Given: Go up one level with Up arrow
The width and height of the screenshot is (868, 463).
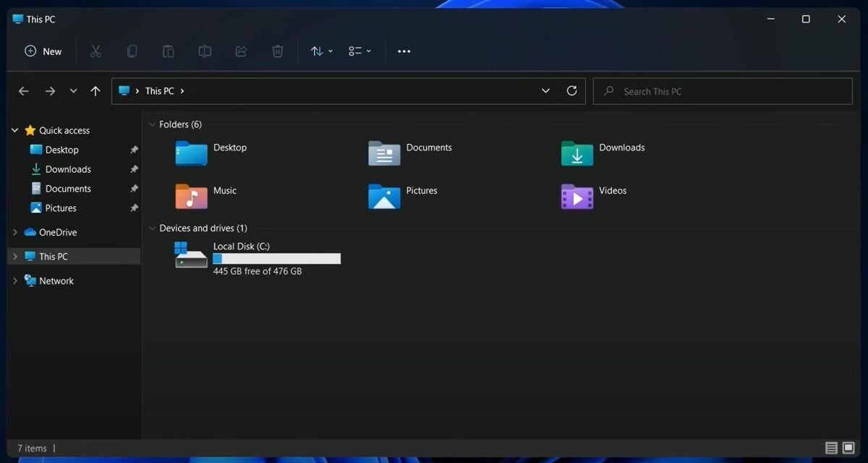Looking at the screenshot, I should click(95, 91).
